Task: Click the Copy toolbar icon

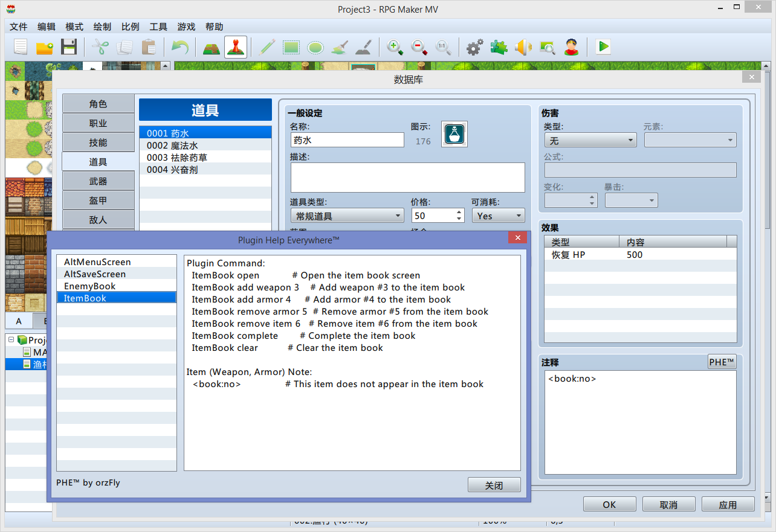Action: click(x=124, y=47)
